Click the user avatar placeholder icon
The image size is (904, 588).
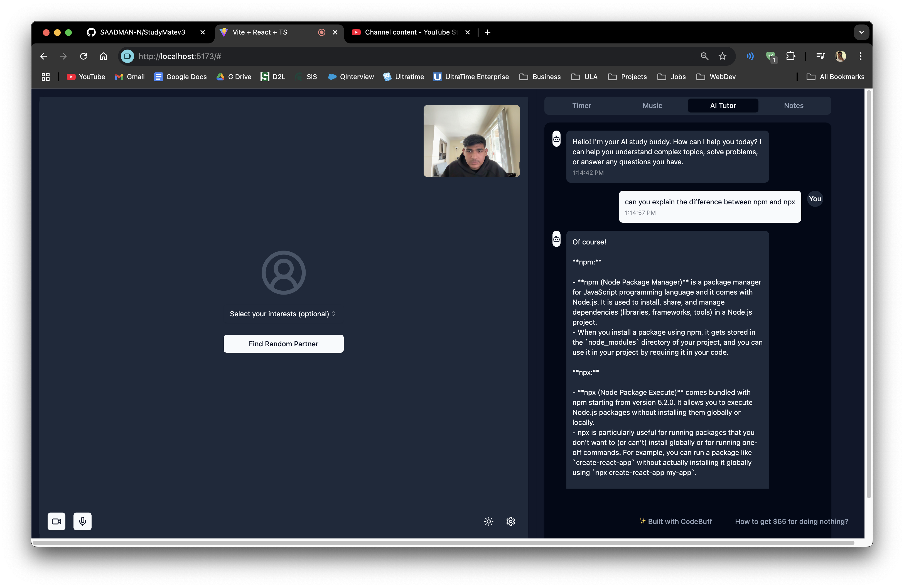(283, 272)
